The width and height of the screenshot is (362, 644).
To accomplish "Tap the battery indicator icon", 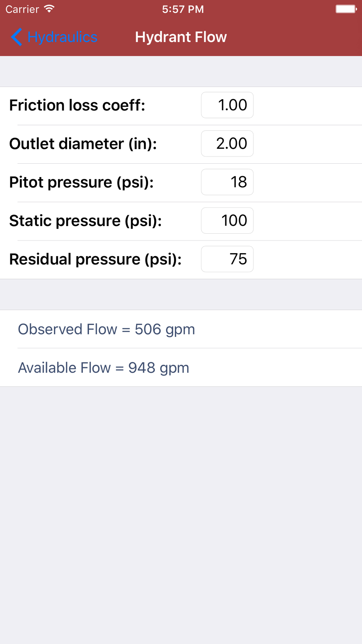I will pos(346,9).
